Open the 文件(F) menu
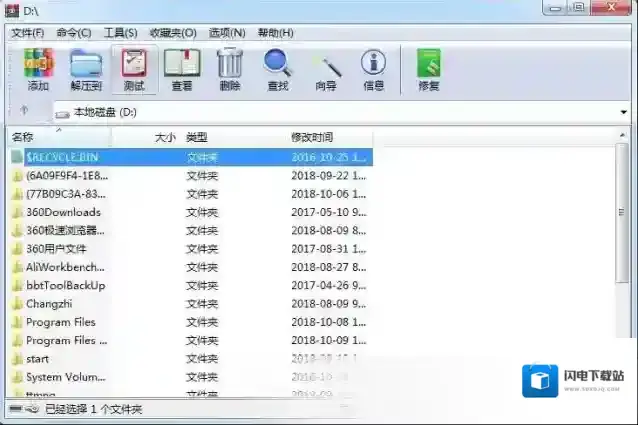 (28, 33)
